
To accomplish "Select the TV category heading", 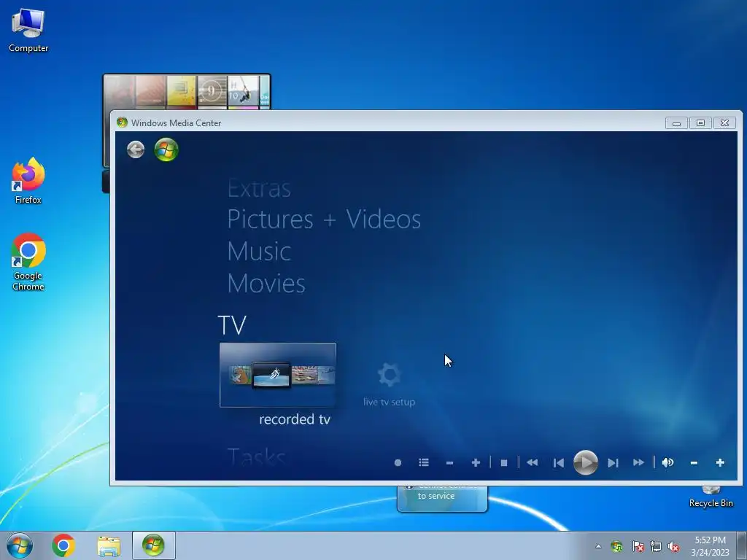I will [232, 325].
